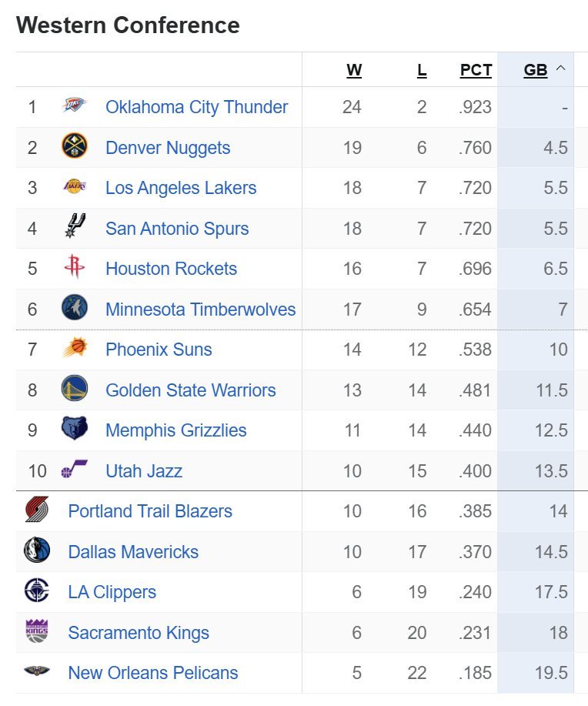Viewport: 588px width, 706px height.
Task: Click the Denver Nuggets logo icon
Action: 75,147
